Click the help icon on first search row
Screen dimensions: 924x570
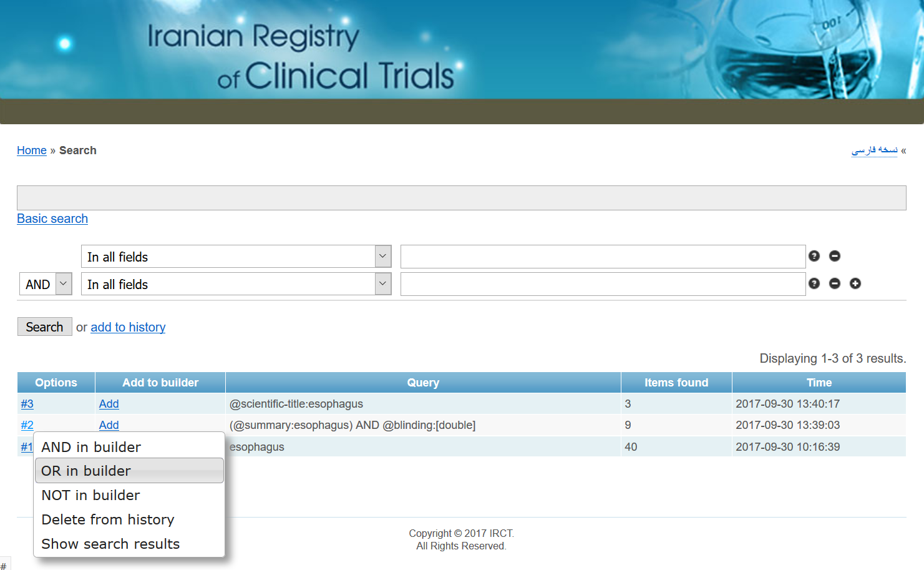coord(814,256)
